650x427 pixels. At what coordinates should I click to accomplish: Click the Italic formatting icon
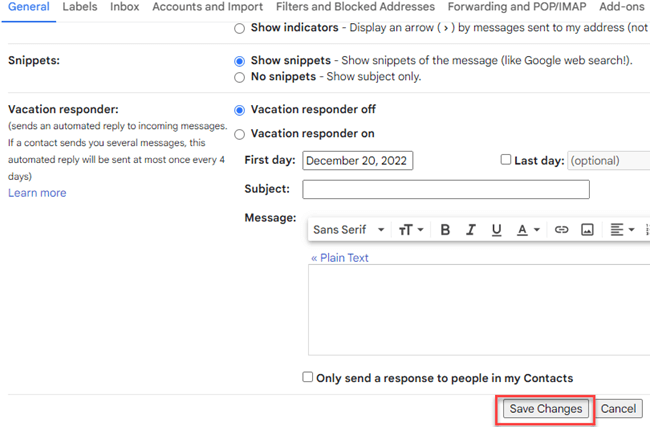(471, 230)
